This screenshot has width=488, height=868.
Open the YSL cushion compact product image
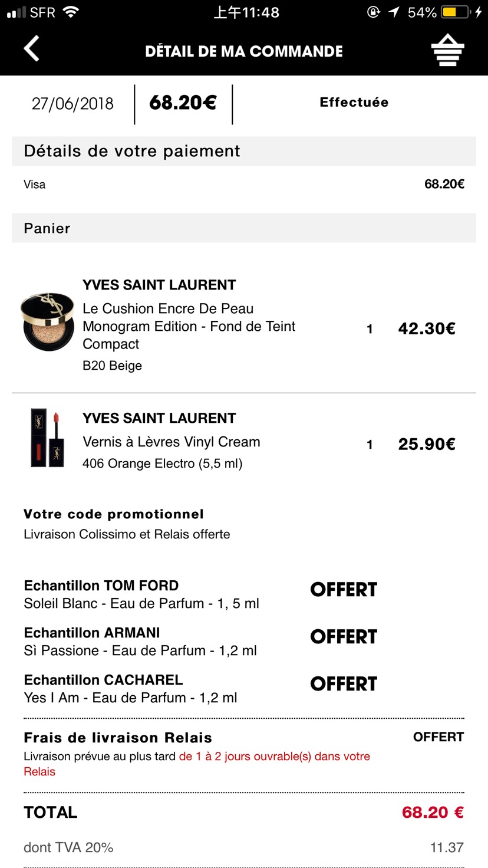tap(47, 321)
